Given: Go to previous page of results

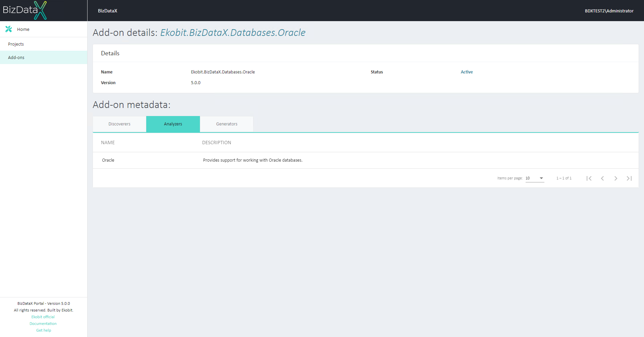Looking at the screenshot, I should click(602, 178).
